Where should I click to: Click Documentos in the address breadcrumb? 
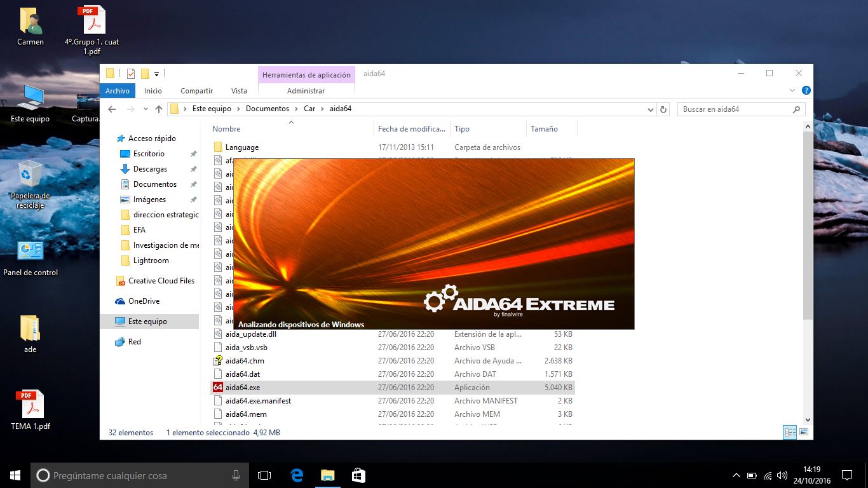click(x=267, y=109)
